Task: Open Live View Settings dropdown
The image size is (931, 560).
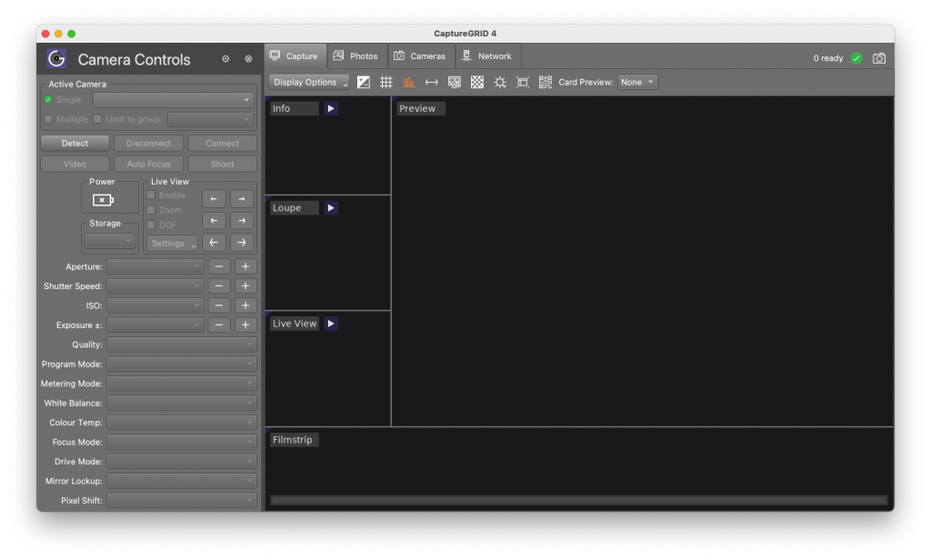Action: (172, 244)
